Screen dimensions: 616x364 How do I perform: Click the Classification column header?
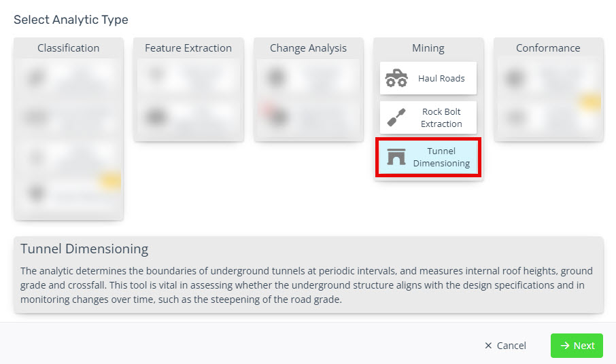(x=69, y=48)
